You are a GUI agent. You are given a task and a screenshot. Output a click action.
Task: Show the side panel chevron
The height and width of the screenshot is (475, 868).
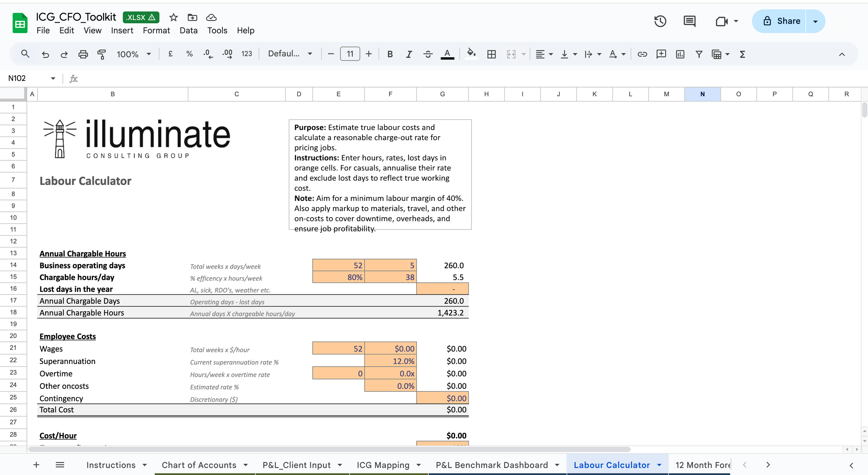(x=851, y=465)
